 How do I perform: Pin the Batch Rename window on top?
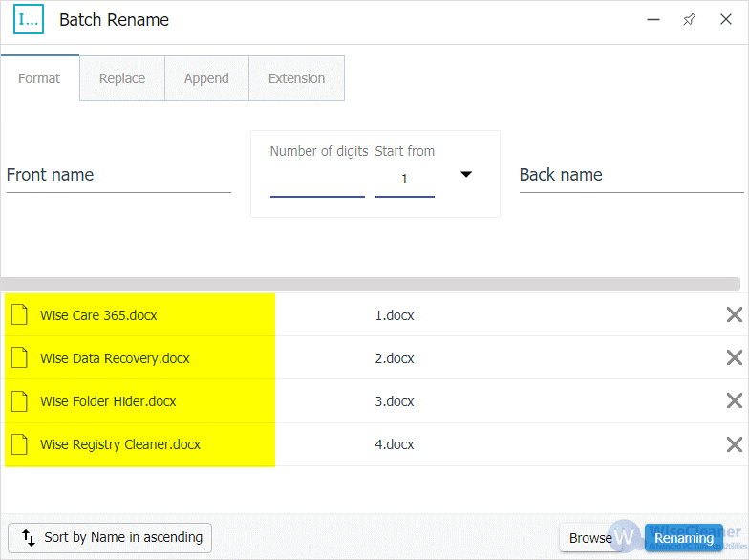[690, 19]
